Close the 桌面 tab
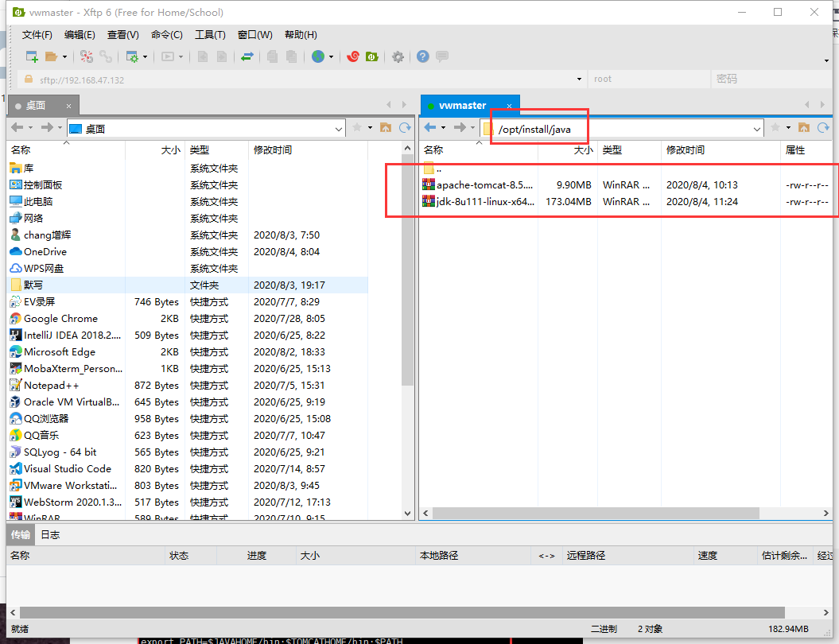The height and width of the screenshot is (644, 839). click(68, 106)
